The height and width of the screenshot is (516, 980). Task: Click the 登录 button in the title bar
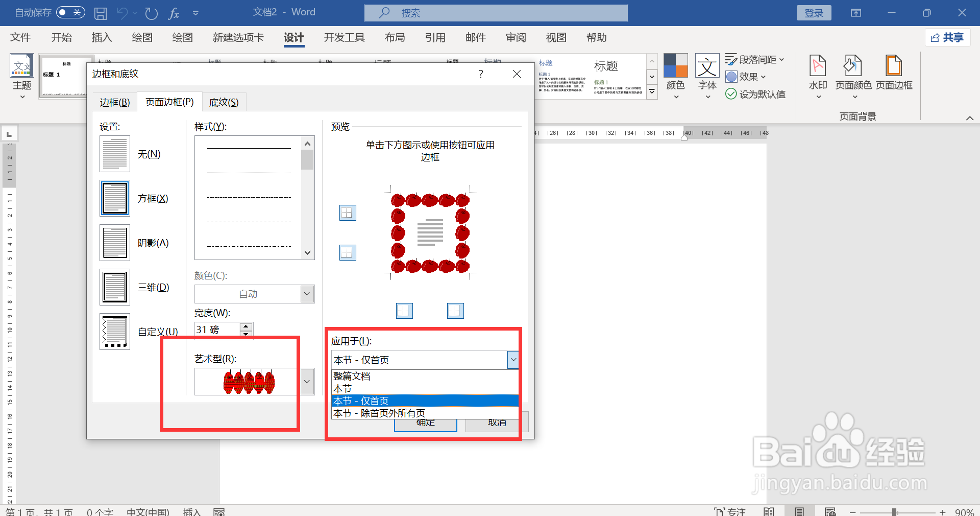pyautogui.click(x=814, y=12)
